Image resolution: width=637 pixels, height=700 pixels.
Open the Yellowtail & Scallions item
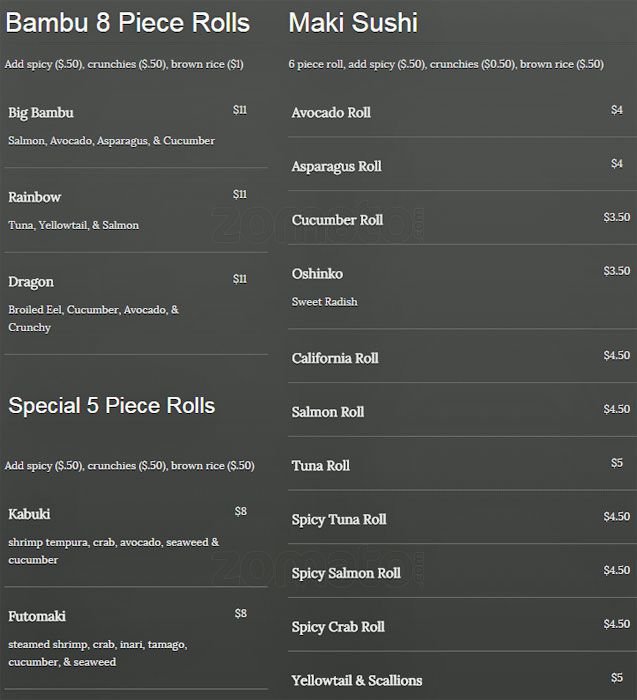click(357, 681)
